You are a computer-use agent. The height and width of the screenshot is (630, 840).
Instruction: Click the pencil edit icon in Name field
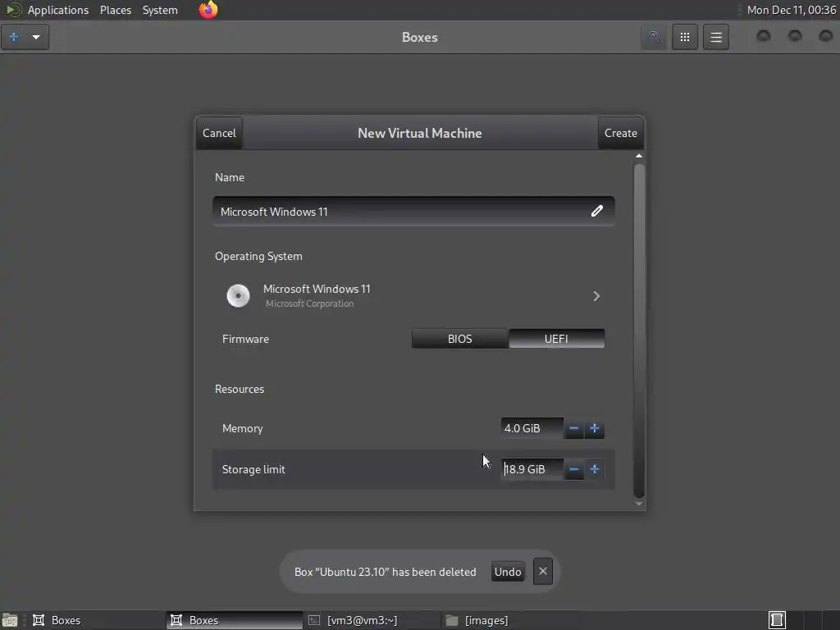point(597,211)
